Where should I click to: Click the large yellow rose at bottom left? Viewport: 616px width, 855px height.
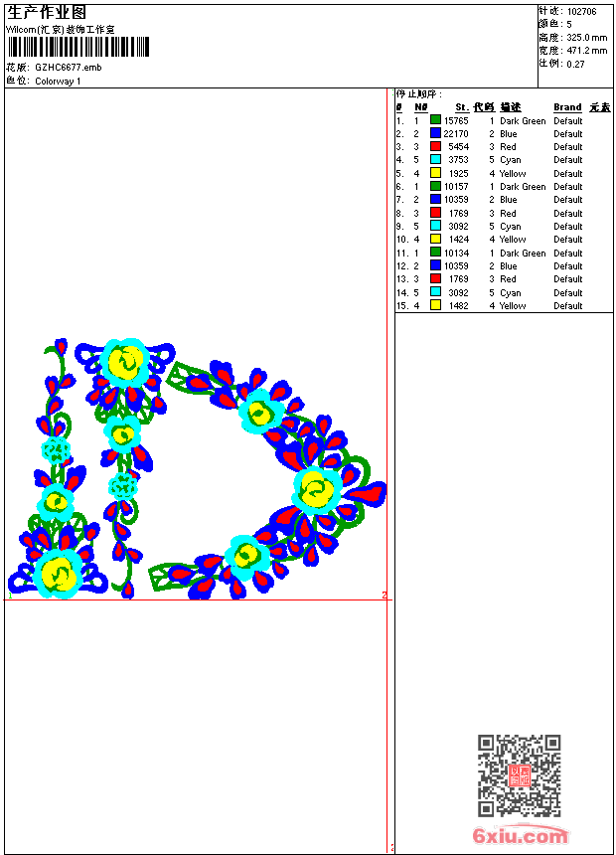(59, 574)
